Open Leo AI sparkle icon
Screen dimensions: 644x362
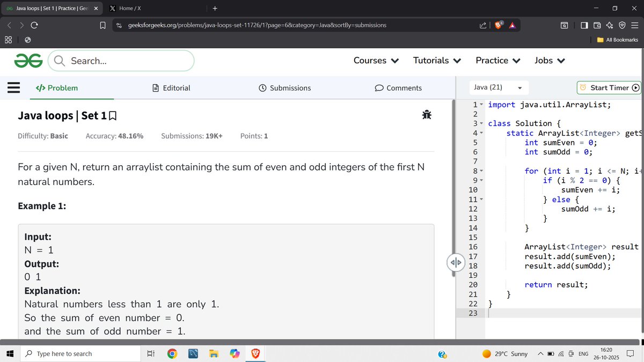coord(609,25)
